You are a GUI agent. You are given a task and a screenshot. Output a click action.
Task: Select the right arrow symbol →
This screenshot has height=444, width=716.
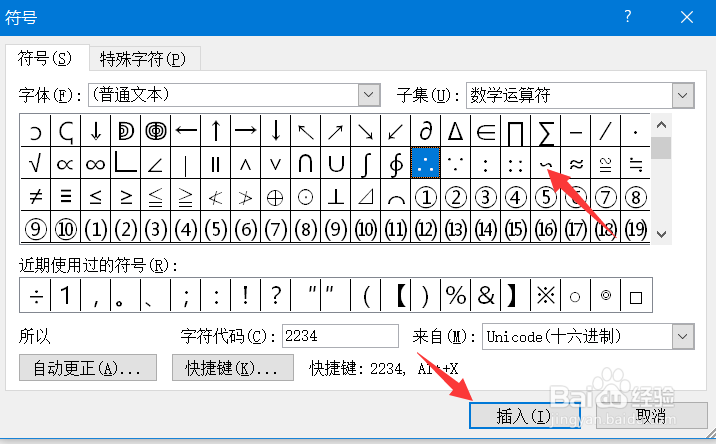[245, 131]
